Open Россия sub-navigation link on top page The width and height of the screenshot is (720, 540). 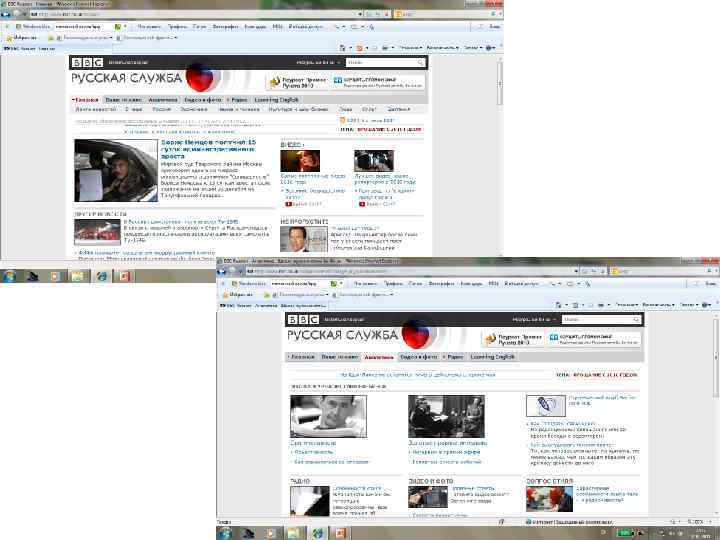[x=161, y=109]
